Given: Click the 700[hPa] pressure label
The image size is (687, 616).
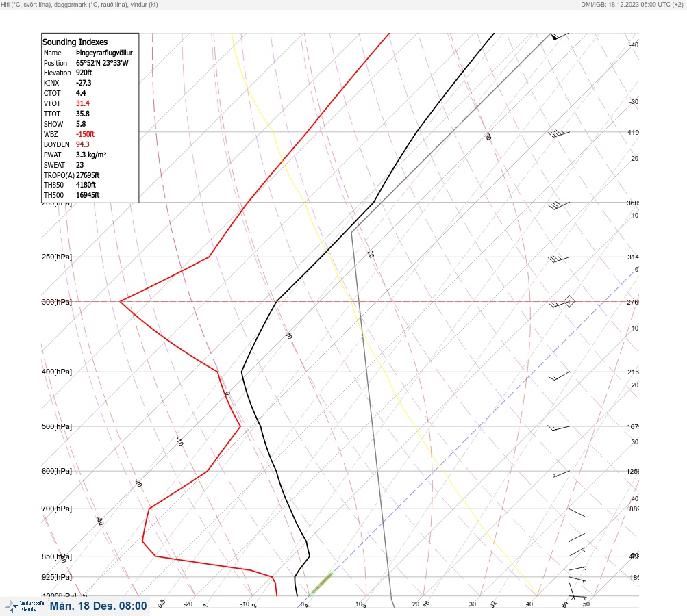Looking at the screenshot, I should pyautogui.click(x=57, y=509).
